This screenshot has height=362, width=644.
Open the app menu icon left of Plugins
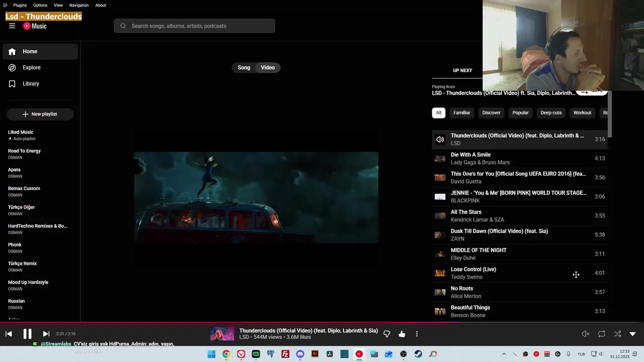point(5,5)
